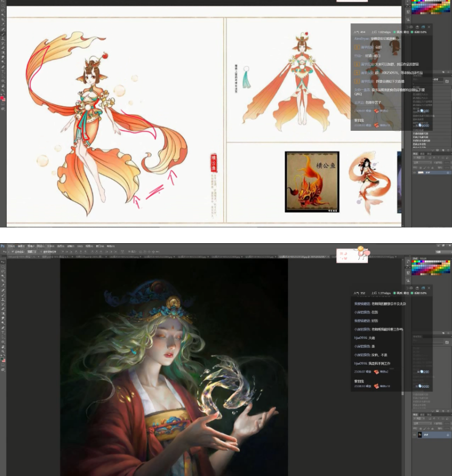
Task: Open 图像 menu in lower Photoshop window
Action: pyautogui.click(x=31, y=246)
